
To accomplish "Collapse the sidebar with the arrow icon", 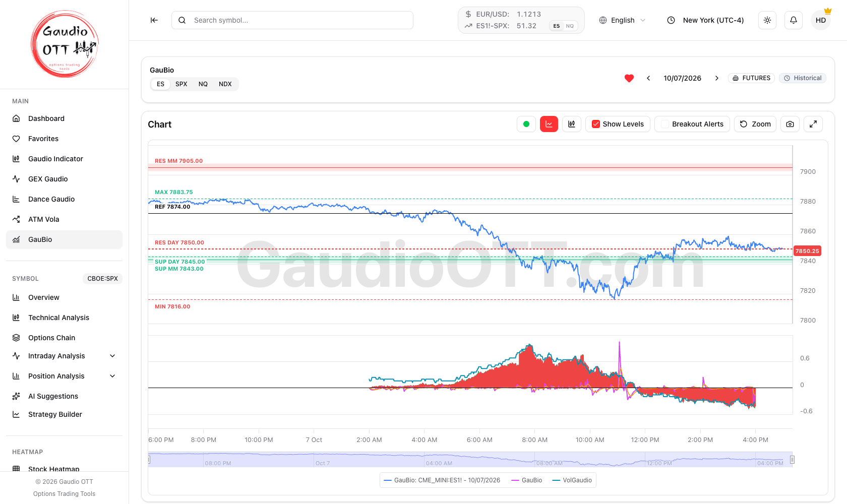I will tap(154, 20).
